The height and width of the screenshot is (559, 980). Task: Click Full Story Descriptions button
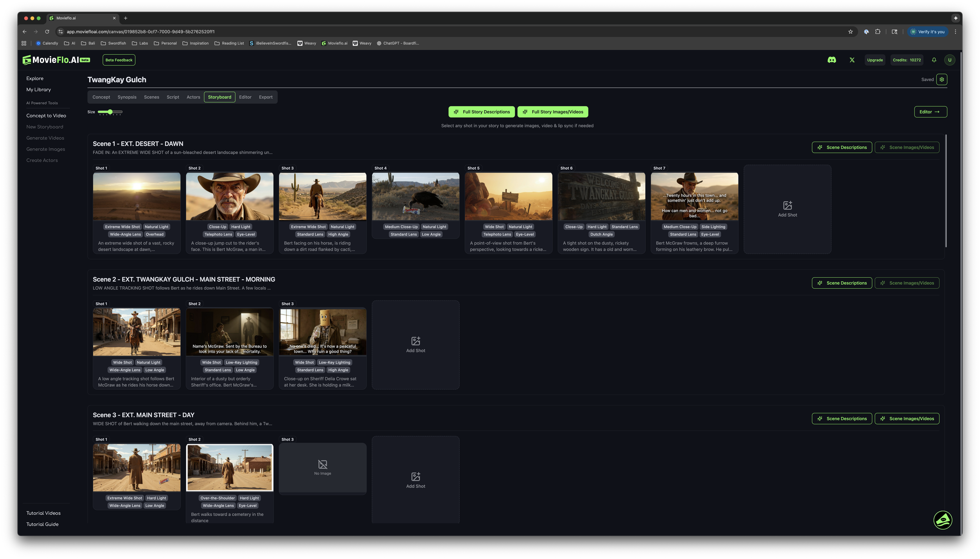(481, 112)
